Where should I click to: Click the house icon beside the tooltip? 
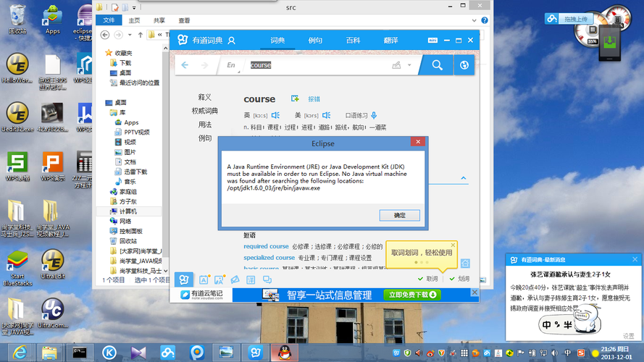click(465, 263)
